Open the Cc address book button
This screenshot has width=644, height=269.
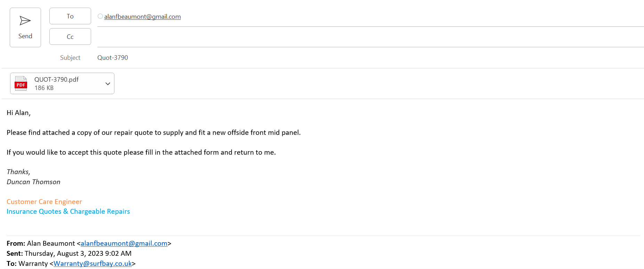70,36
